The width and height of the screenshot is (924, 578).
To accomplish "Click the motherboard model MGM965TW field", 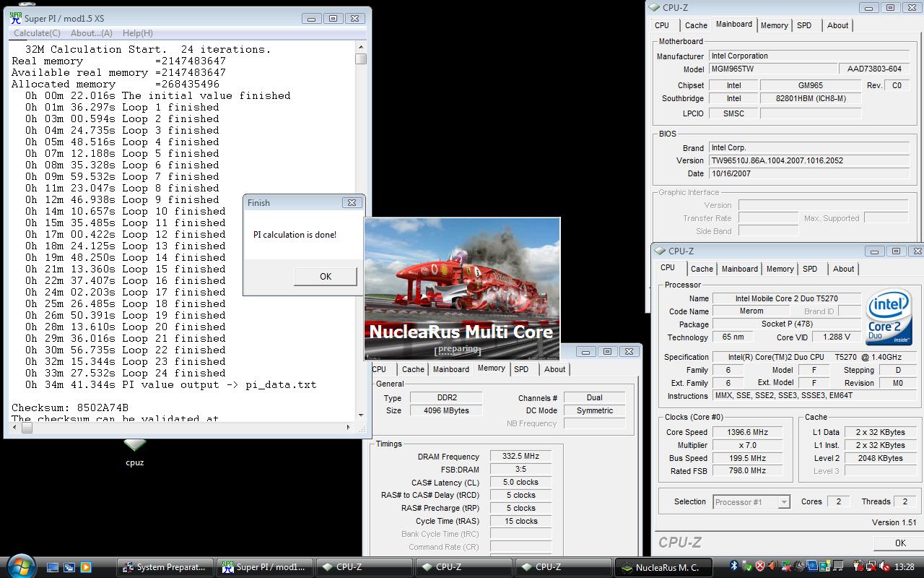I will [x=772, y=69].
